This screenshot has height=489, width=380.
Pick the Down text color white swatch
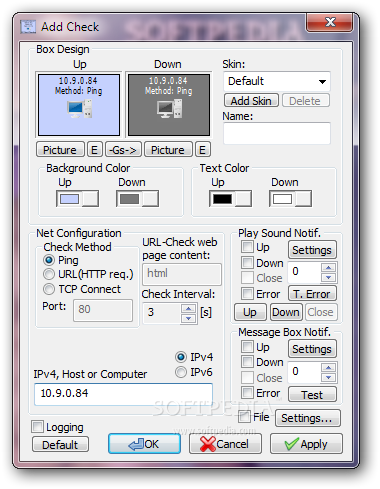pos(290,199)
